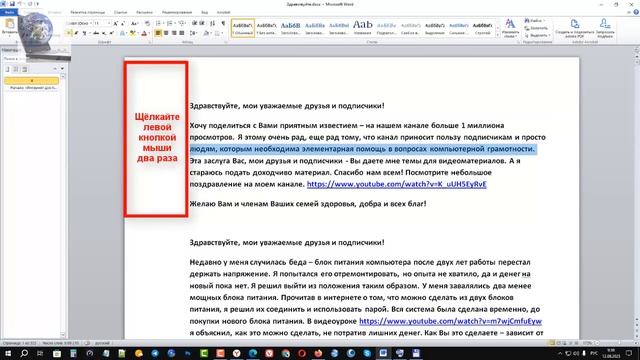
Task: Sort the selected text
Action: (212, 23)
